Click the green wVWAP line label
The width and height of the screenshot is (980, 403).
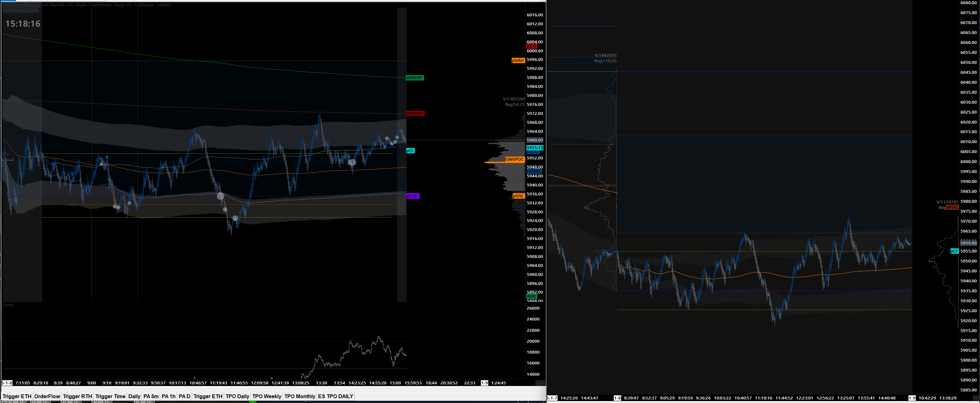point(414,78)
